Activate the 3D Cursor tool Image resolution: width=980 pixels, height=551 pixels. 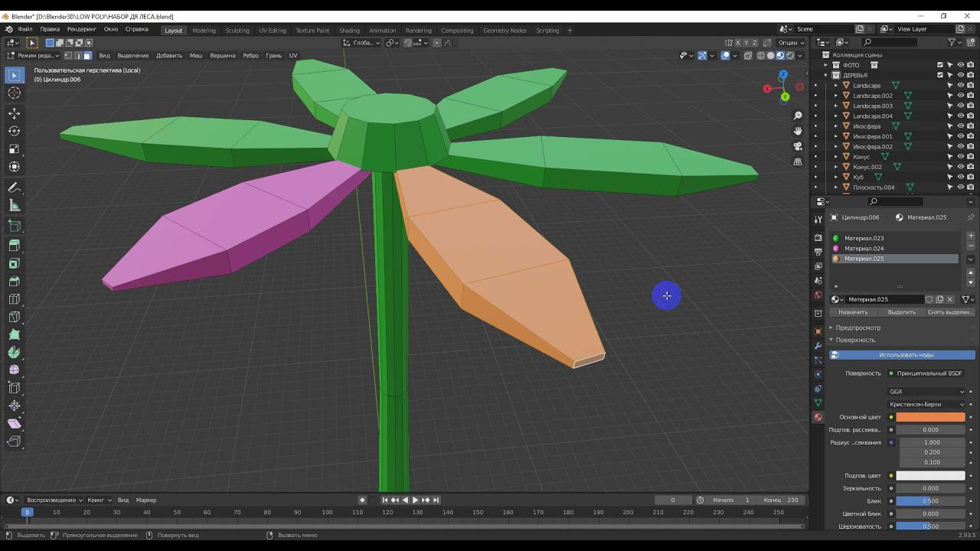click(x=14, y=93)
